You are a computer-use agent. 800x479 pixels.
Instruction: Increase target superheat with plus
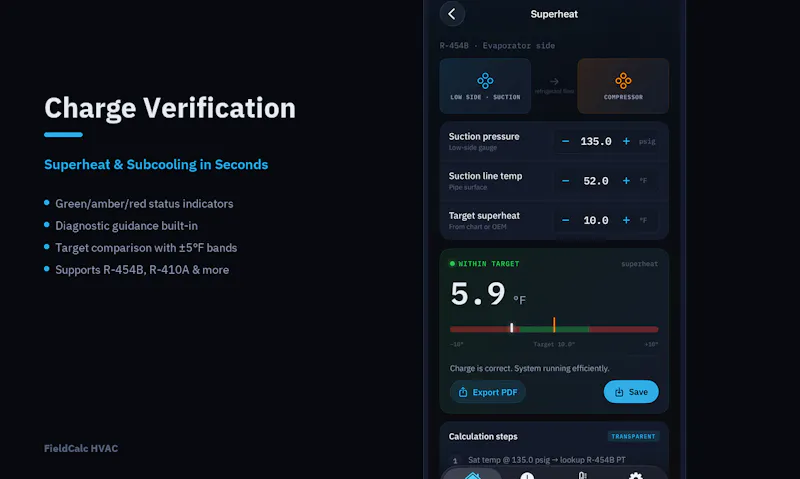point(626,220)
